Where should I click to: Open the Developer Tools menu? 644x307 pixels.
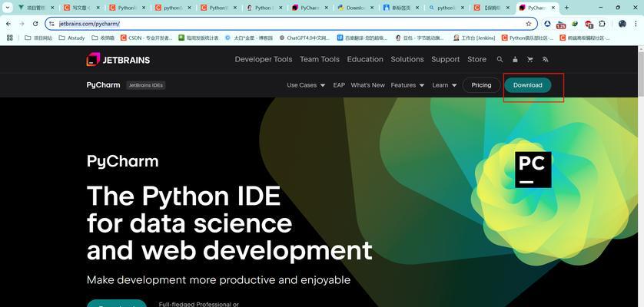coord(264,60)
